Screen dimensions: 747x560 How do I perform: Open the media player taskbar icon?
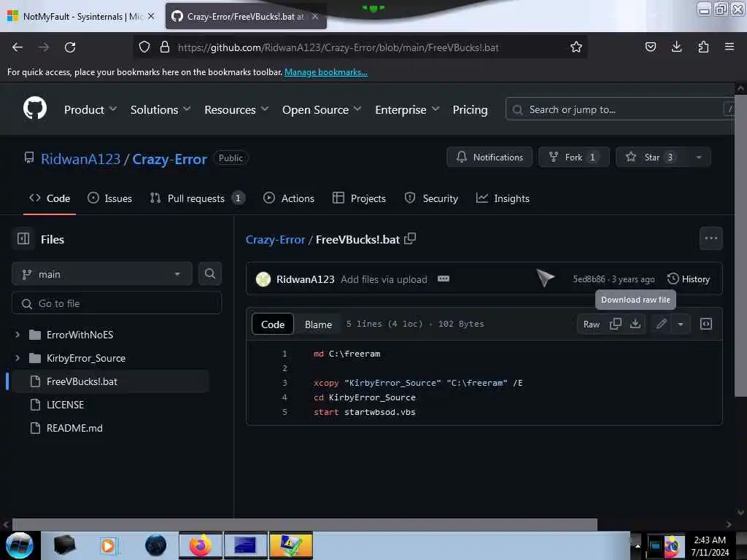(109, 545)
